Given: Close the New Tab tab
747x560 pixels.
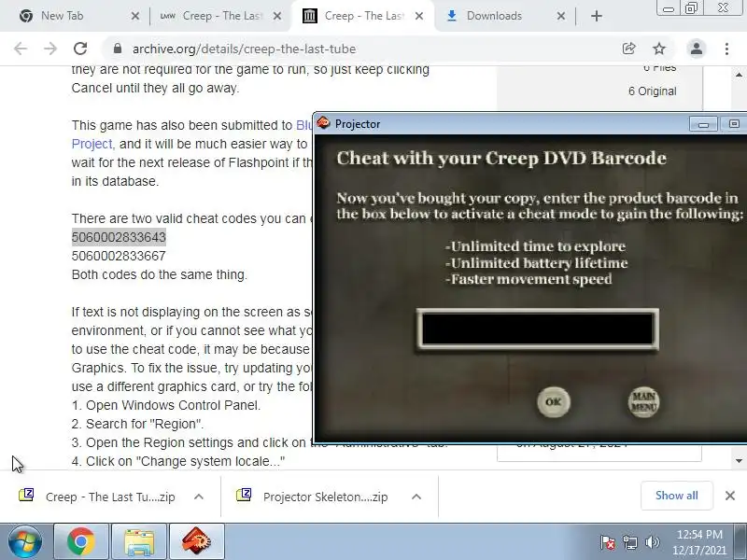Looking at the screenshot, I should (135, 16).
